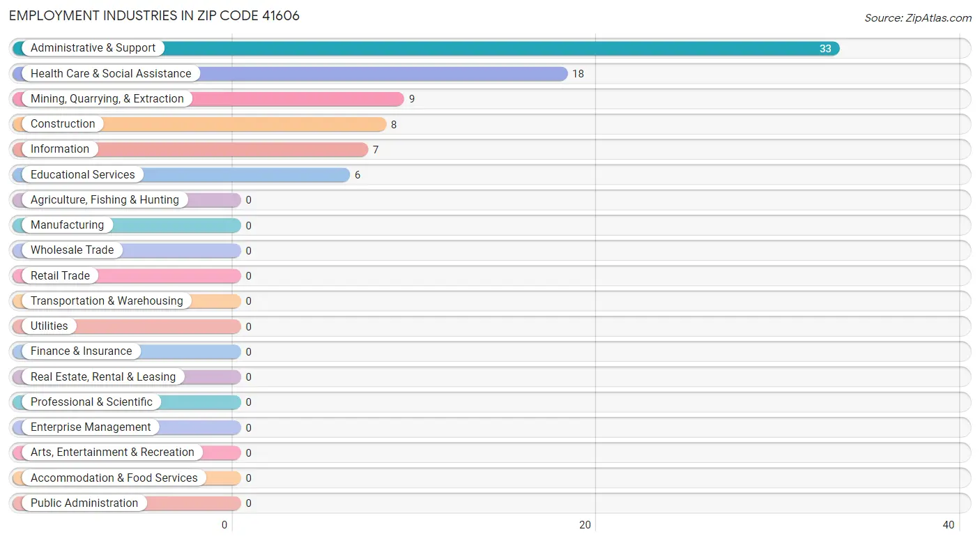Click the 'Wholesale Trade' label
This screenshot has width=980, height=541.
click(x=72, y=250)
